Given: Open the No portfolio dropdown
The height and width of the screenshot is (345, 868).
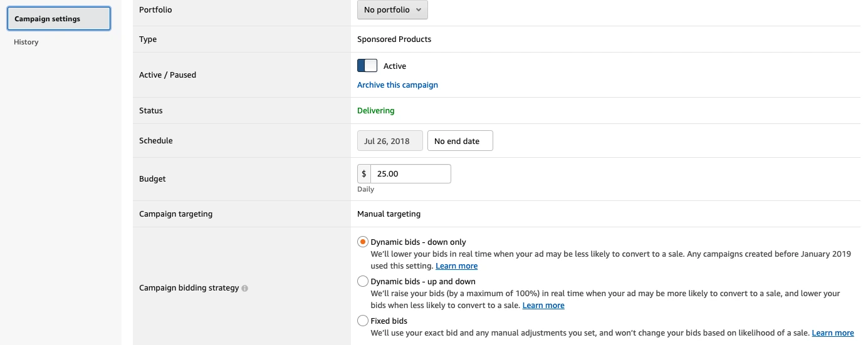Looking at the screenshot, I should [x=392, y=10].
